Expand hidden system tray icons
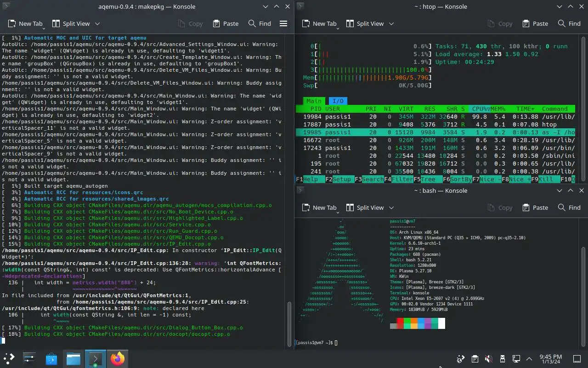Screen dimensions: 588x368 (529, 359)
